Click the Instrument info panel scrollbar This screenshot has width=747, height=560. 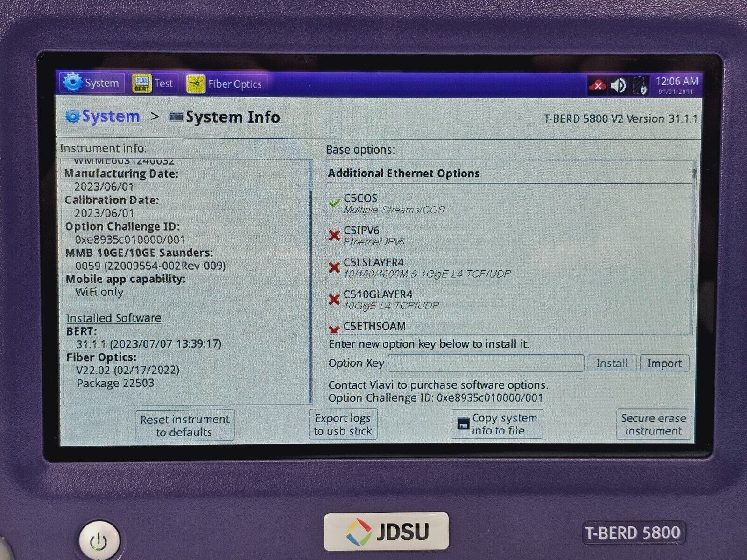pyautogui.click(x=310, y=280)
